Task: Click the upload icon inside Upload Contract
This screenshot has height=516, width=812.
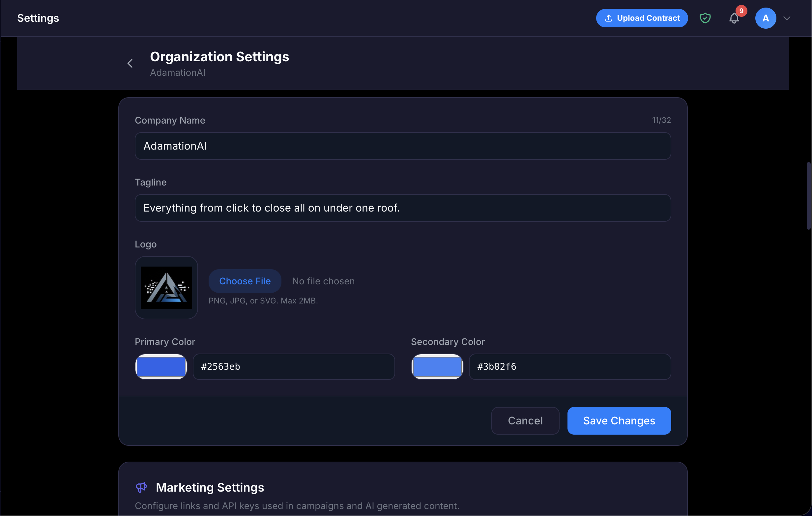Action: pyautogui.click(x=609, y=18)
